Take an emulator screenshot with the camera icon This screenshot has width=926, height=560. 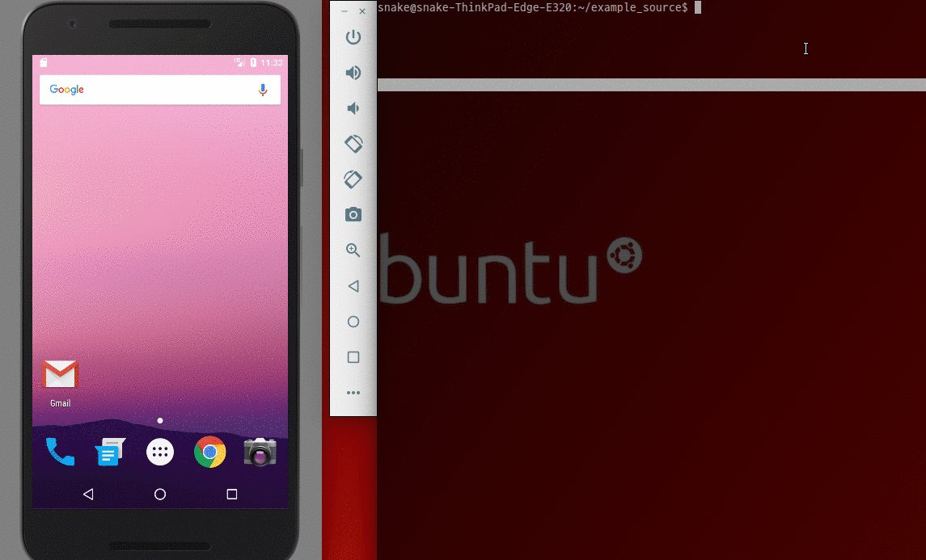[x=353, y=214]
